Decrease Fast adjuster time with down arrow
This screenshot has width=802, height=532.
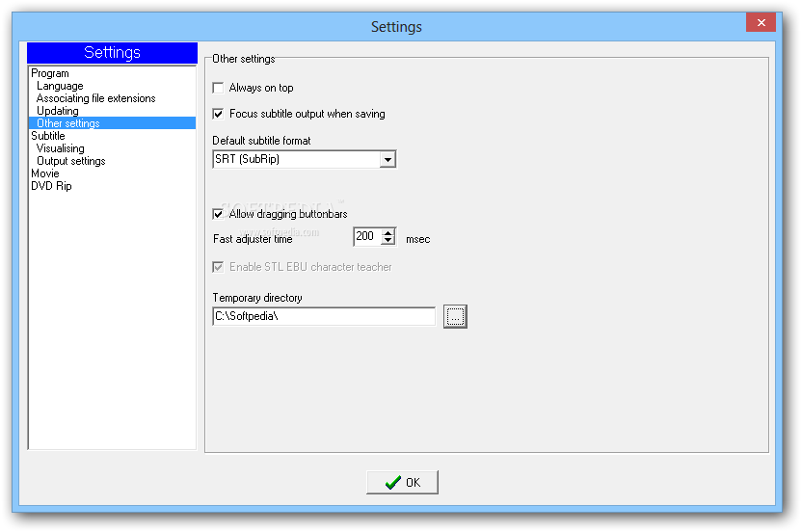tap(388, 241)
